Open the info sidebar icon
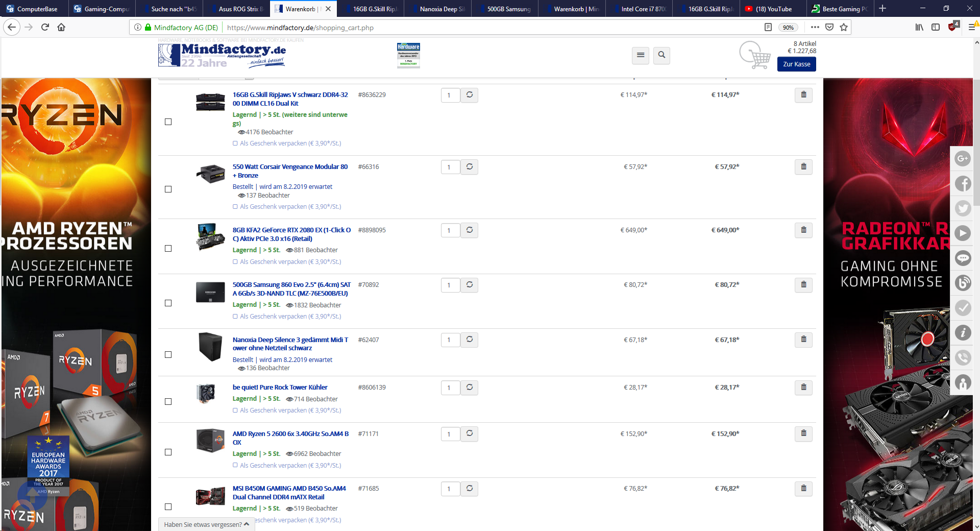The width and height of the screenshot is (980, 531). click(963, 333)
